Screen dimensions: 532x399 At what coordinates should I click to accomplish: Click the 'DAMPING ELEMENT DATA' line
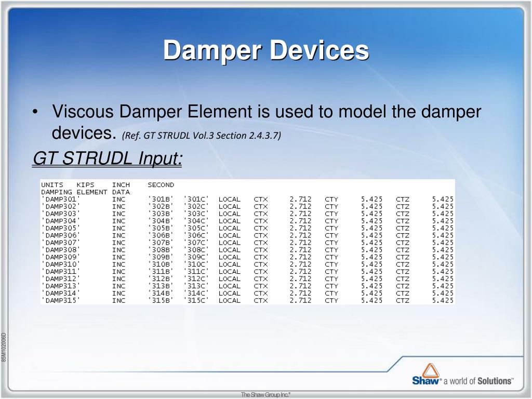pyautogui.click(x=86, y=192)
